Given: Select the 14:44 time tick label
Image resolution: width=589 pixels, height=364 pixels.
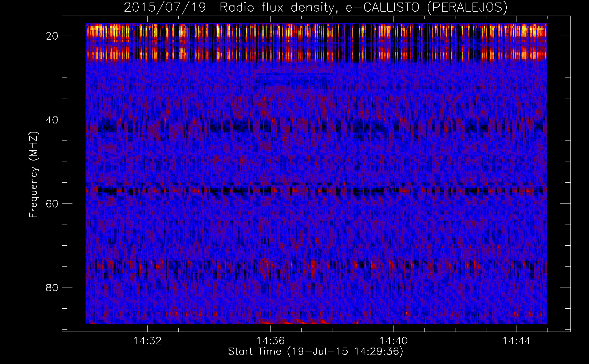Looking at the screenshot, I should pyautogui.click(x=517, y=341).
